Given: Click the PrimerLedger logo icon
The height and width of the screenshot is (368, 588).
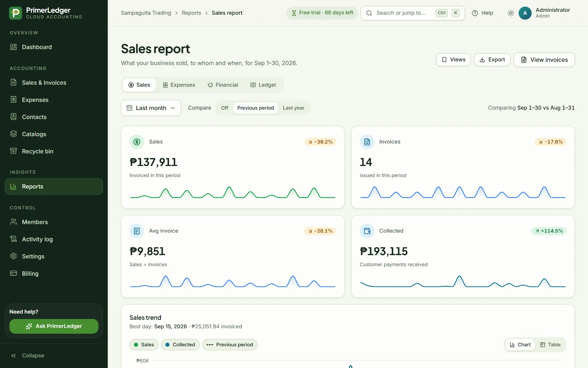Looking at the screenshot, I should tap(15, 13).
